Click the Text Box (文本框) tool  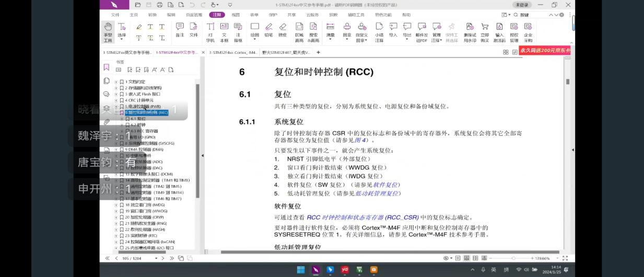[224, 31]
